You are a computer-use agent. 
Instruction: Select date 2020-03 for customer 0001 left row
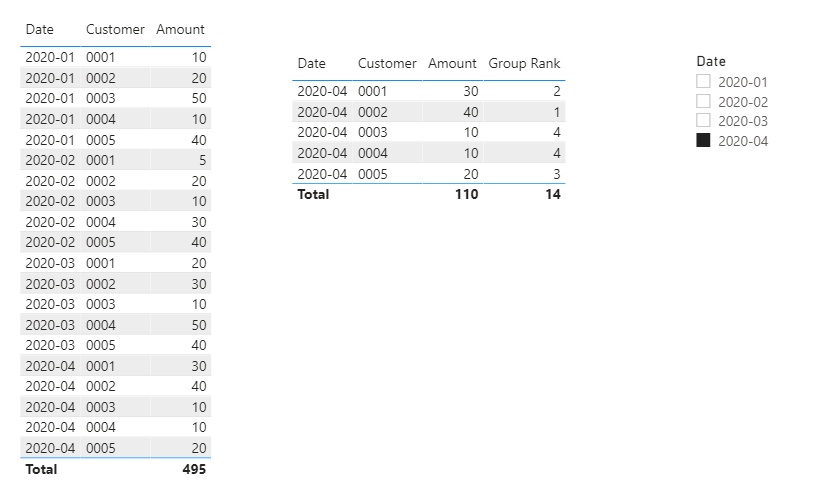(50, 263)
